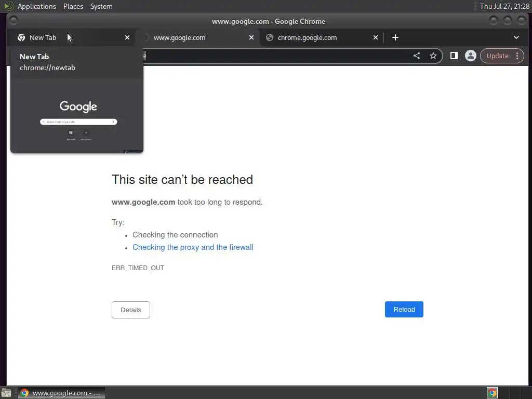Open the Chrome profile avatar menu

tap(471, 56)
